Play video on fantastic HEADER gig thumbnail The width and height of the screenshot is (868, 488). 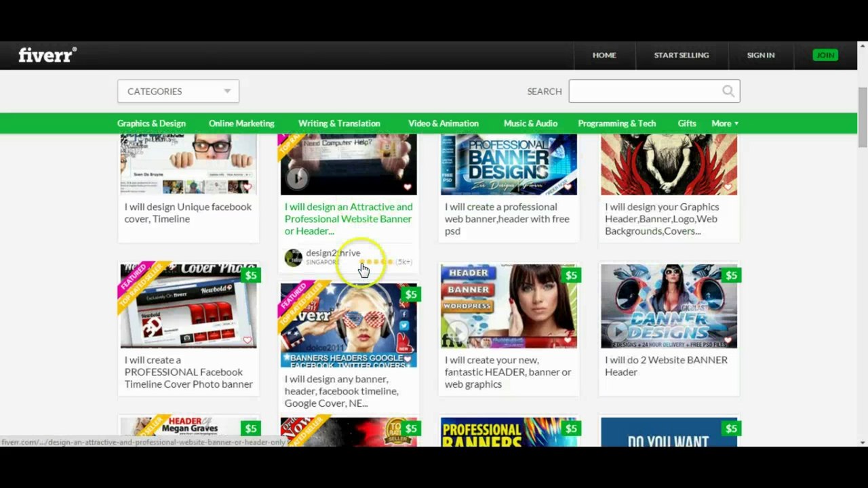point(457,332)
